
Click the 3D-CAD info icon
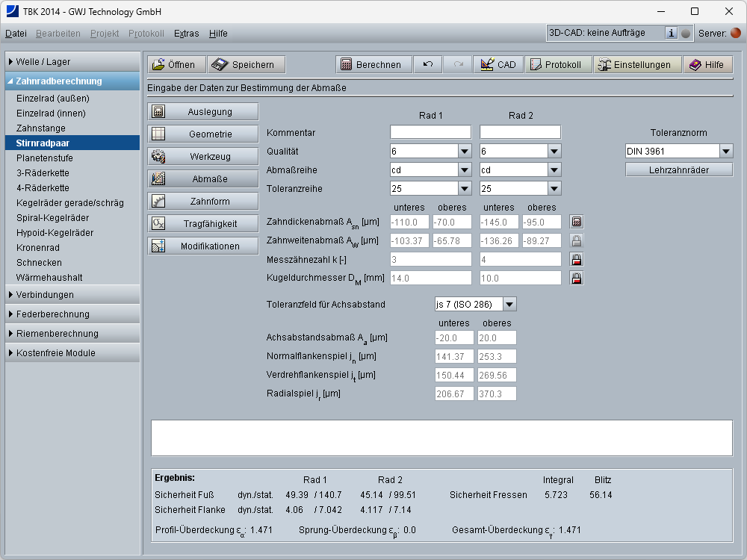pos(671,33)
